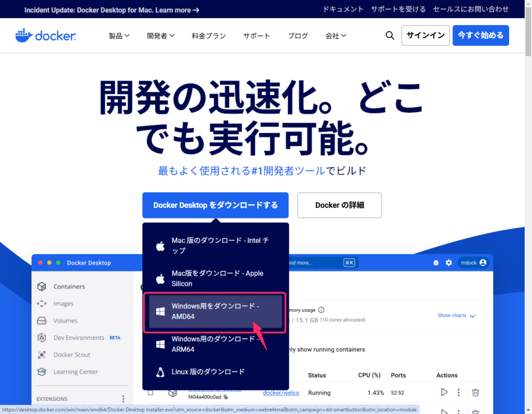532x414 pixels.
Task: Open the Extensions three-dot menu
Action: [123, 399]
